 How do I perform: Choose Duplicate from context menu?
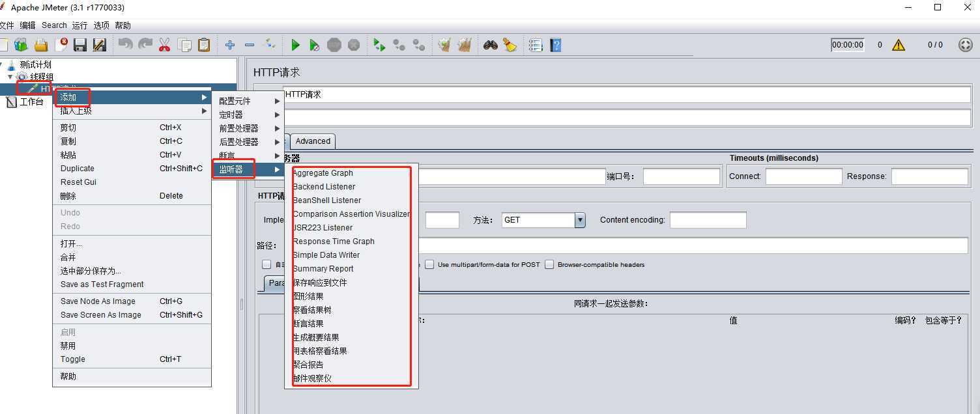click(132, 169)
